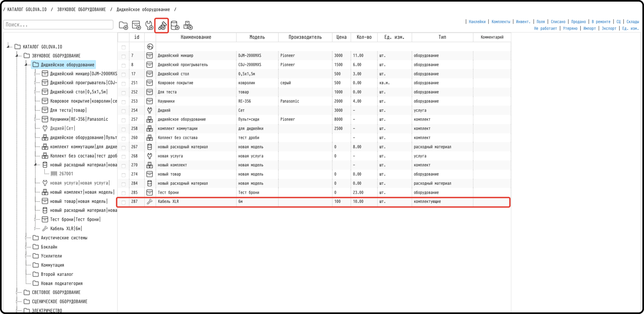Click the back arrow icon in table
Viewport: 644px width, 314px height.
[x=150, y=47]
